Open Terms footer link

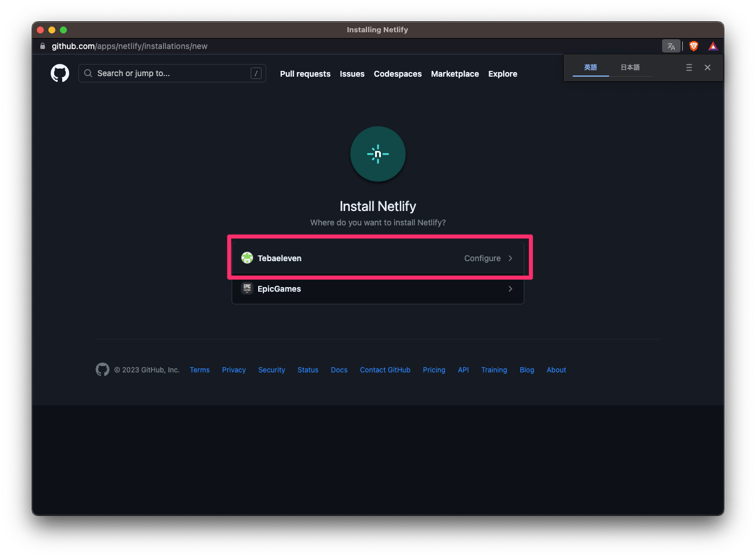click(x=200, y=370)
